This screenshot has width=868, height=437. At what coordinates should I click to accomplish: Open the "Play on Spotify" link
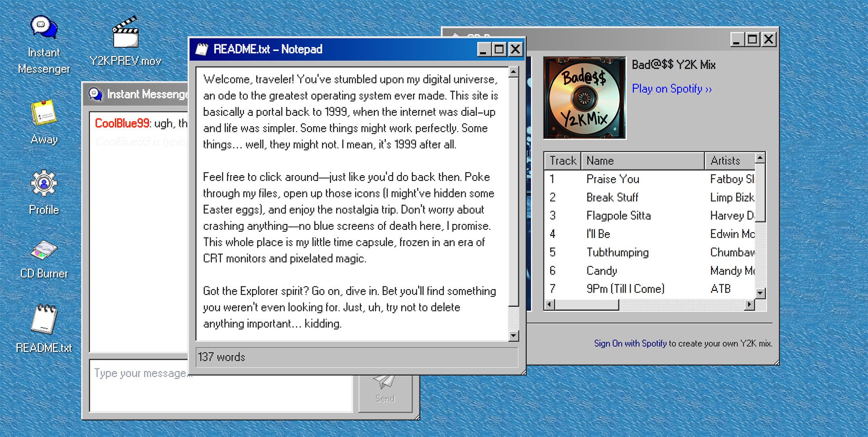click(671, 89)
